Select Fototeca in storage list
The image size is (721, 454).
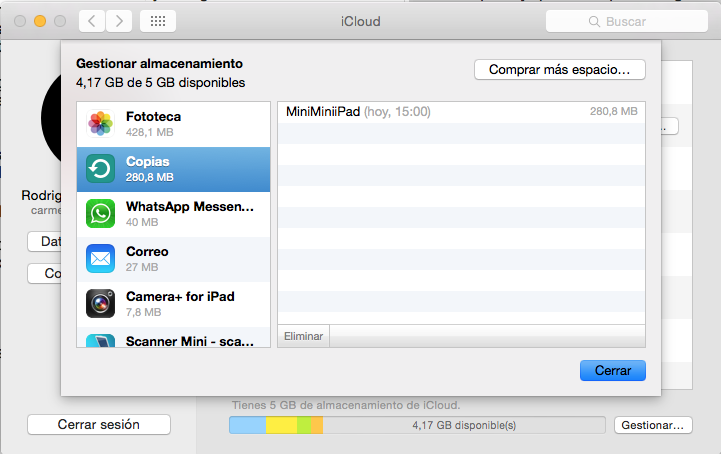pyautogui.click(x=173, y=124)
